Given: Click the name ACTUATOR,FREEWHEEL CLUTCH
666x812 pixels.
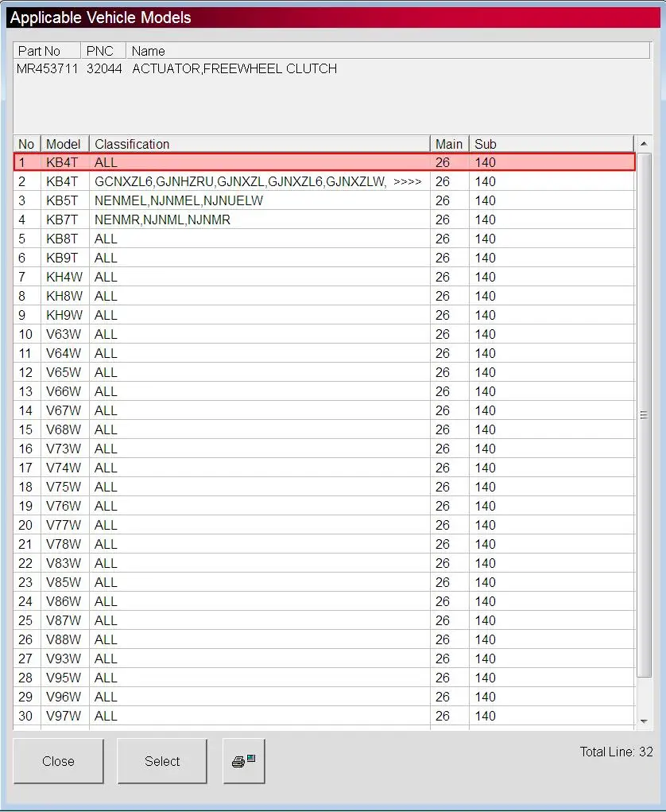Looking at the screenshot, I should click(x=234, y=69).
